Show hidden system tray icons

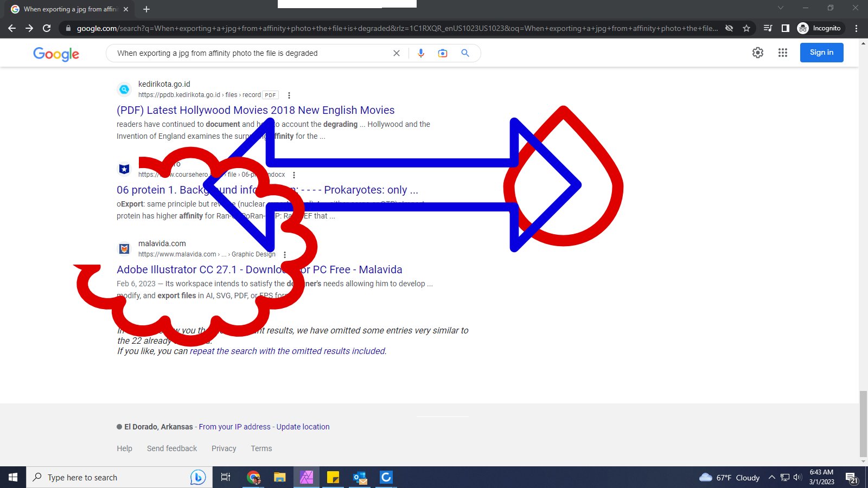(x=771, y=478)
